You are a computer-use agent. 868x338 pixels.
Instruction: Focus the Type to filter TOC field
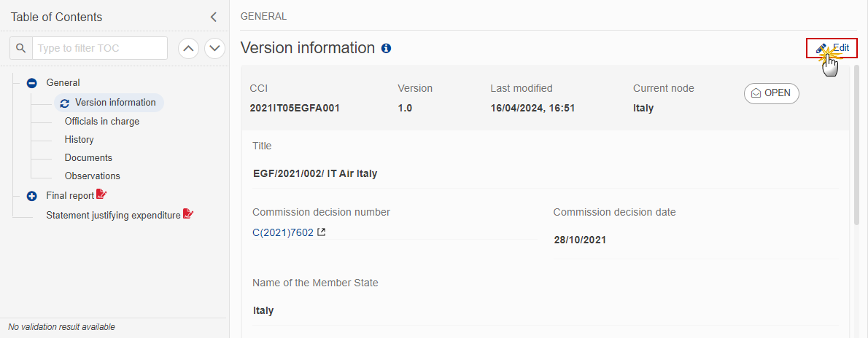(x=100, y=48)
